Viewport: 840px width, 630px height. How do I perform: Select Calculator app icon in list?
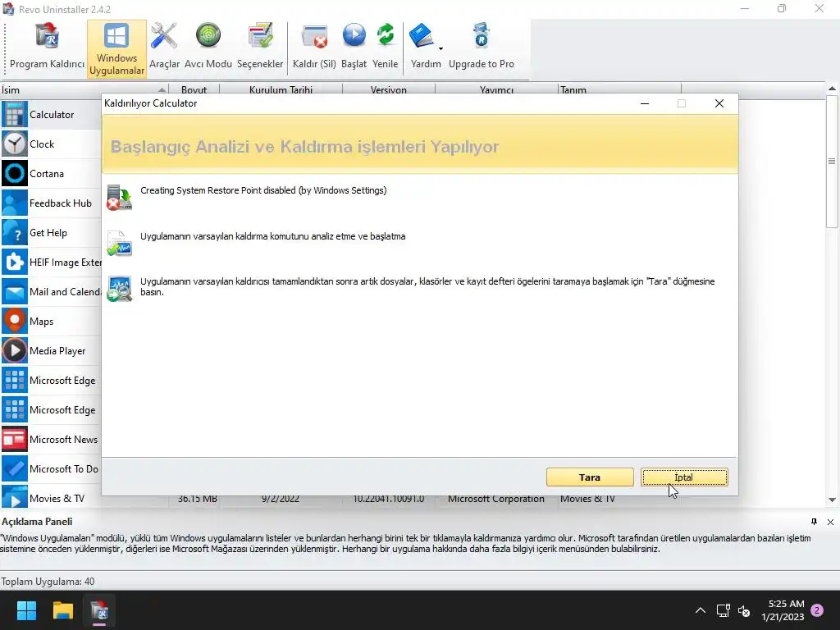(x=15, y=115)
